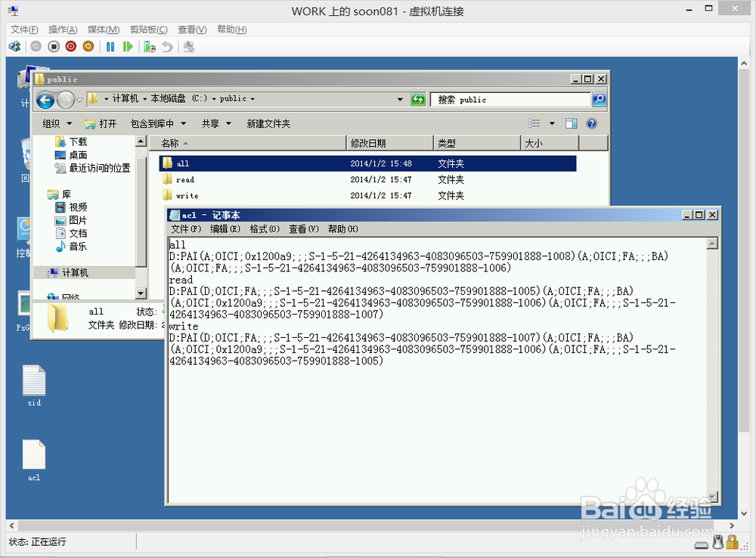Open the 帮助(H) menu of VM connection
Viewport: 756px width, 558px height.
(231, 29)
